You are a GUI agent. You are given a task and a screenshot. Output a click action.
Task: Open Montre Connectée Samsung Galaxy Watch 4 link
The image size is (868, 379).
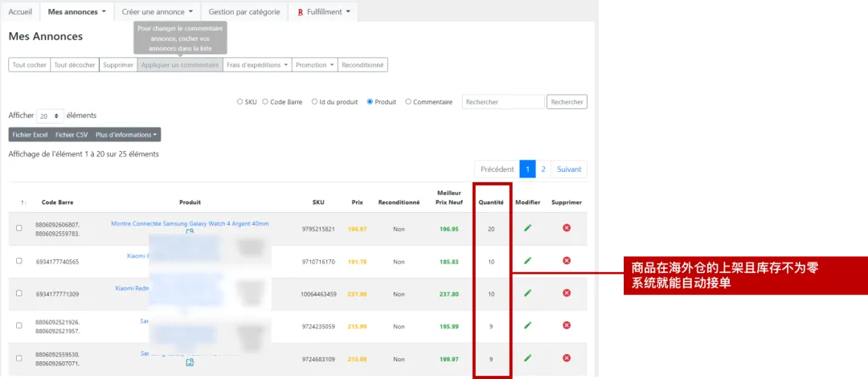click(x=190, y=223)
